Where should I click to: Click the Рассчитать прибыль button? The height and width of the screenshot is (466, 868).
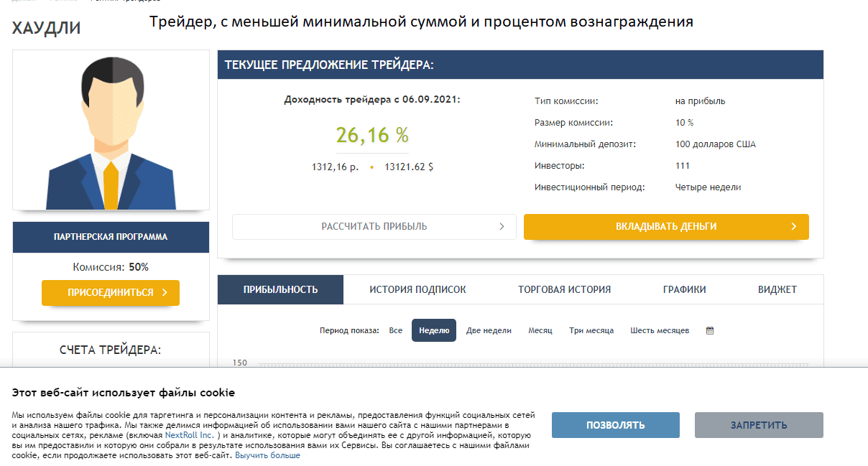coord(374,226)
